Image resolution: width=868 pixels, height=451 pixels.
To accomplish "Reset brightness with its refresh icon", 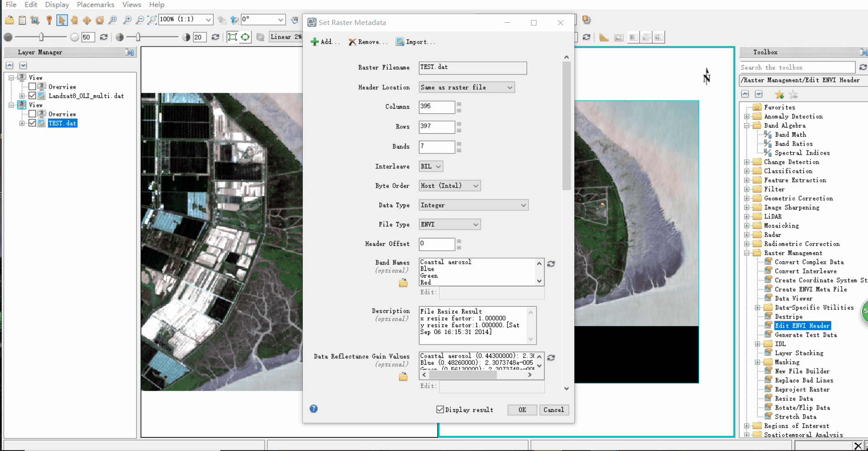I will coord(104,37).
